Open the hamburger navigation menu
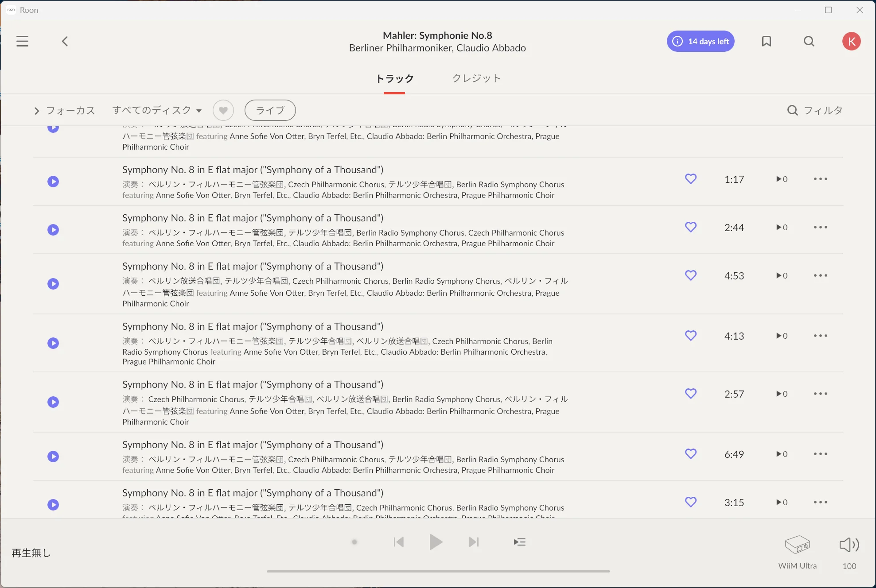 pos(22,41)
